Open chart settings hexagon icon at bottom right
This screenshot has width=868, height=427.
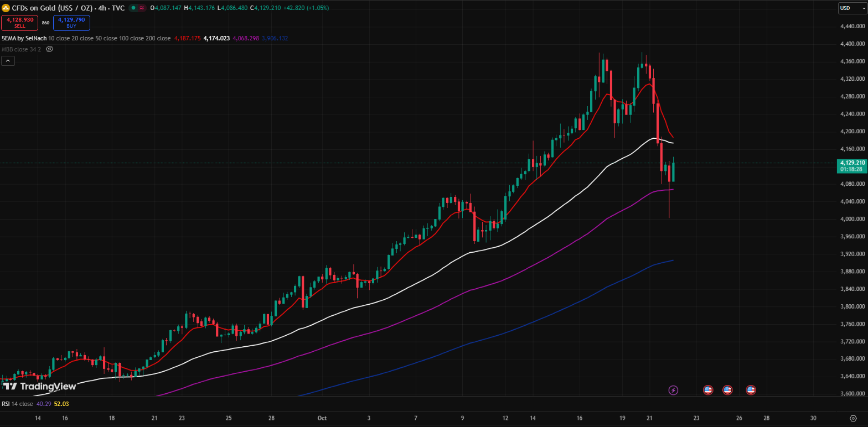click(853, 419)
